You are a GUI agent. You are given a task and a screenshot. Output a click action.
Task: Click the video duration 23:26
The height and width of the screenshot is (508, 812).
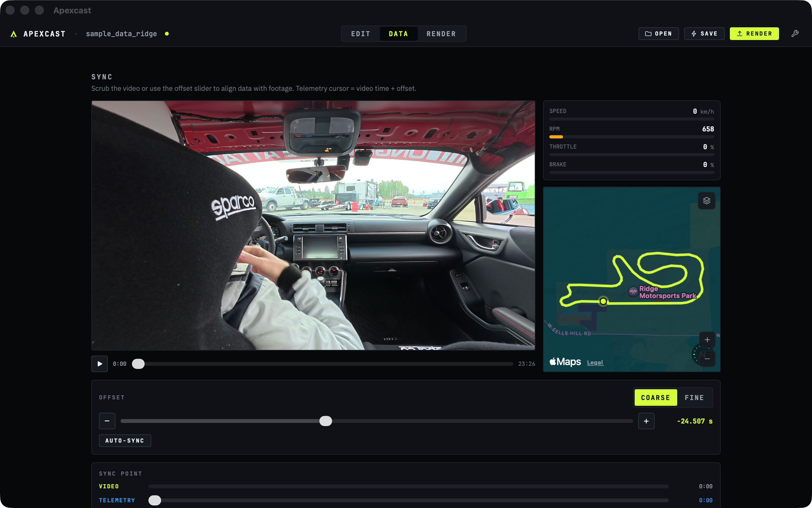[x=527, y=364]
